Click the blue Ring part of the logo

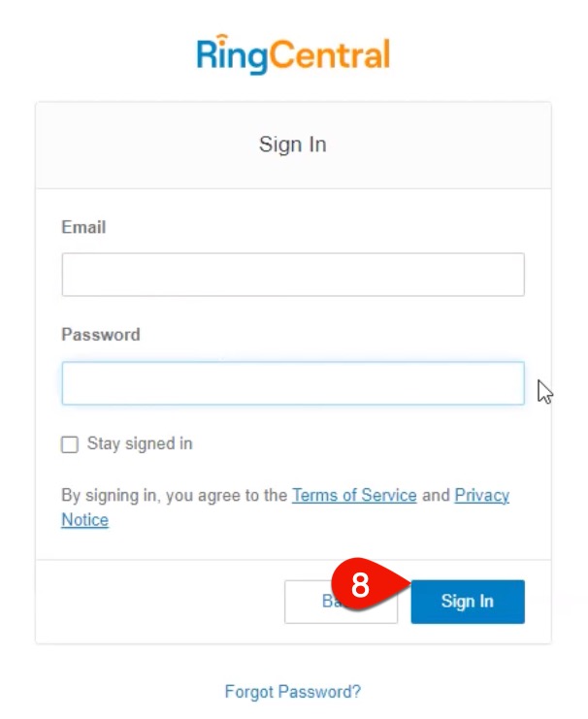pos(232,55)
